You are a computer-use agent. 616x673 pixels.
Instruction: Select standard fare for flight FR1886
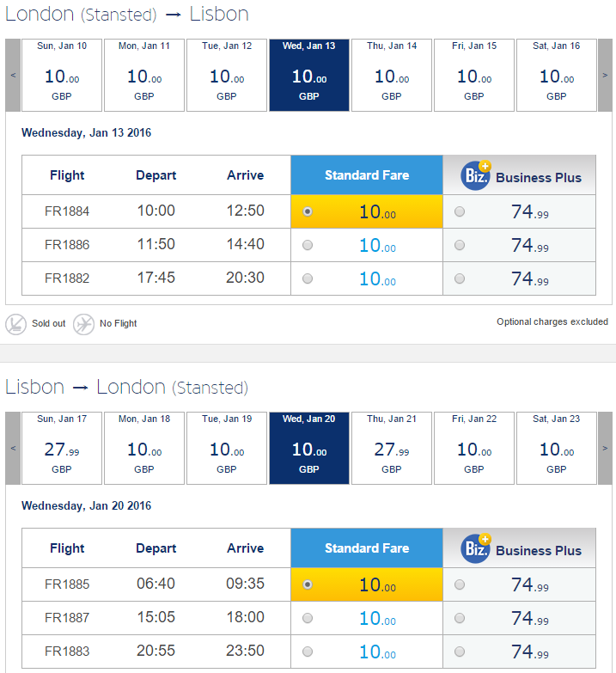(x=308, y=245)
